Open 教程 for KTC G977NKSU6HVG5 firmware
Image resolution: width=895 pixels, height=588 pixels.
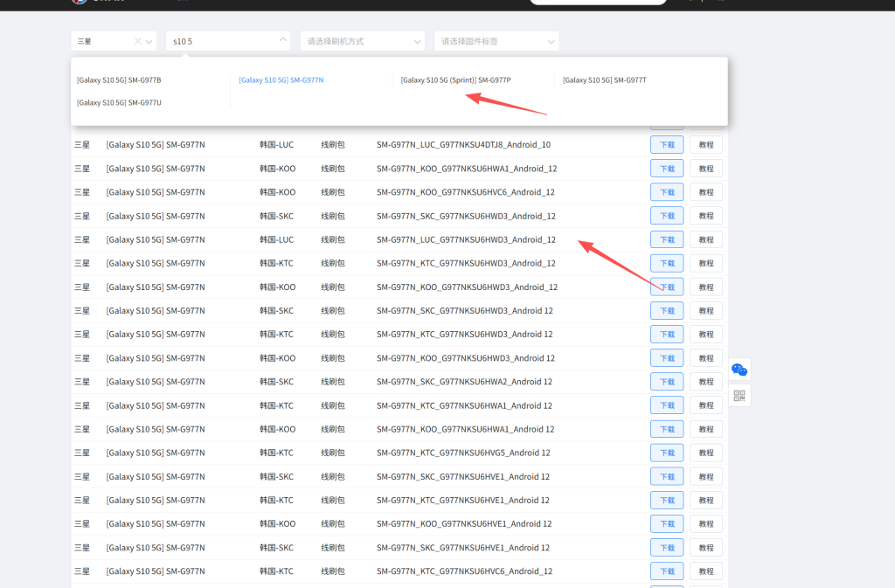point(706,453)
